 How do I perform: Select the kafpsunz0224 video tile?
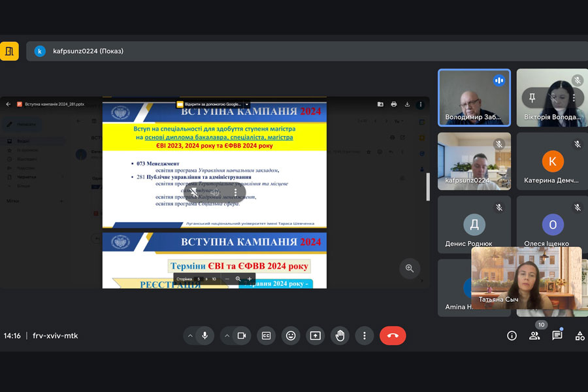pyautogui.click(x=474, y=161)
